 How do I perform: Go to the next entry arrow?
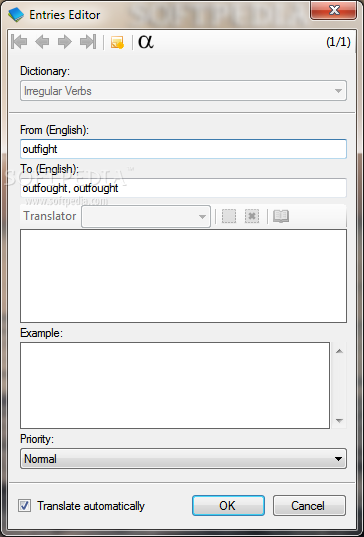(64, 42)
